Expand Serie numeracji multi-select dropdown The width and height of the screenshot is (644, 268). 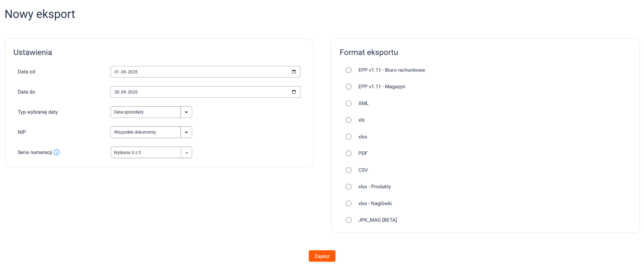pyautogui.click(x=186, y=153)
